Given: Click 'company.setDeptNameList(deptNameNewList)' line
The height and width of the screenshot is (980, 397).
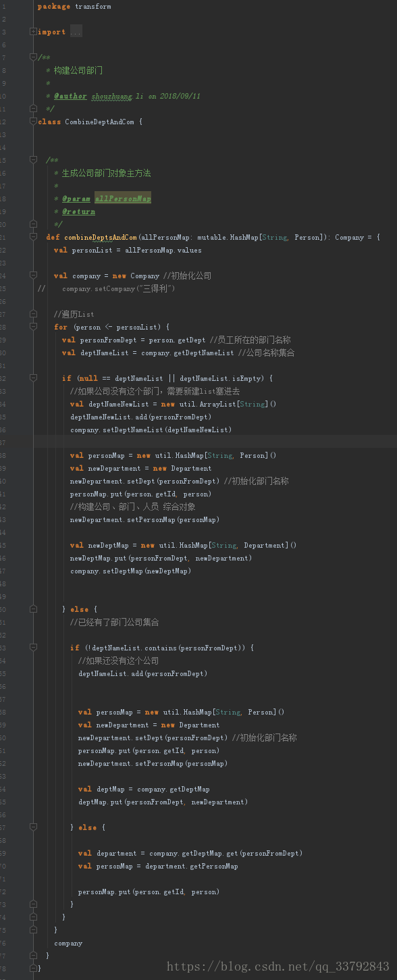Looking at the screenshot, I should coord(151,430).
